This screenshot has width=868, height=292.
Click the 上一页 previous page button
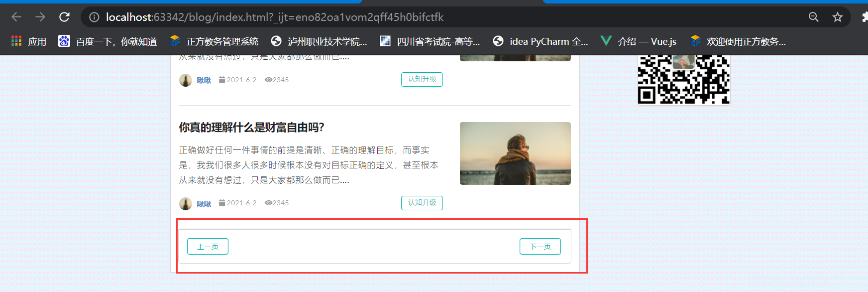[208, 247]
